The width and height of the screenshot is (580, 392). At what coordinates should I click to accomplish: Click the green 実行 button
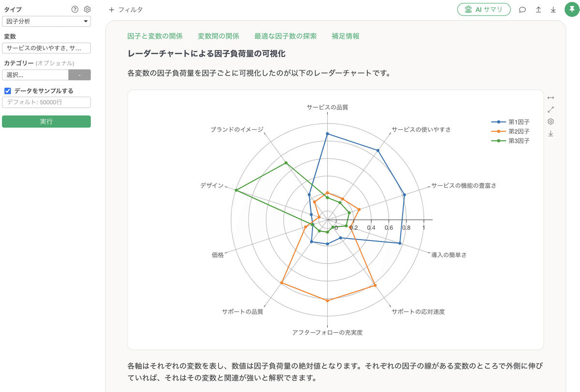point(46,122)
